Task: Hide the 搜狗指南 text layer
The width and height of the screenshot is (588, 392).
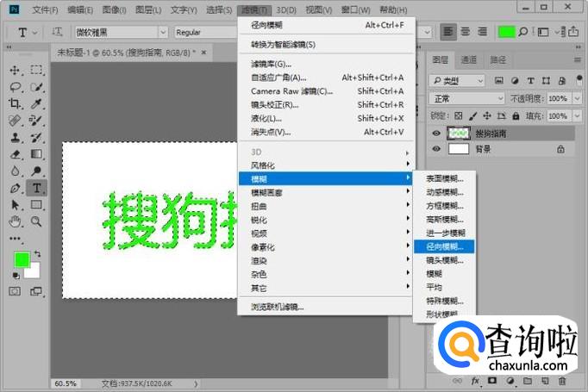Action: (436, 134)
